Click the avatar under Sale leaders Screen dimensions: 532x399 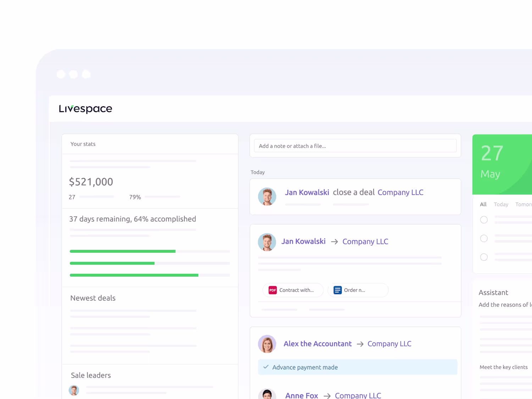point(74,390)
